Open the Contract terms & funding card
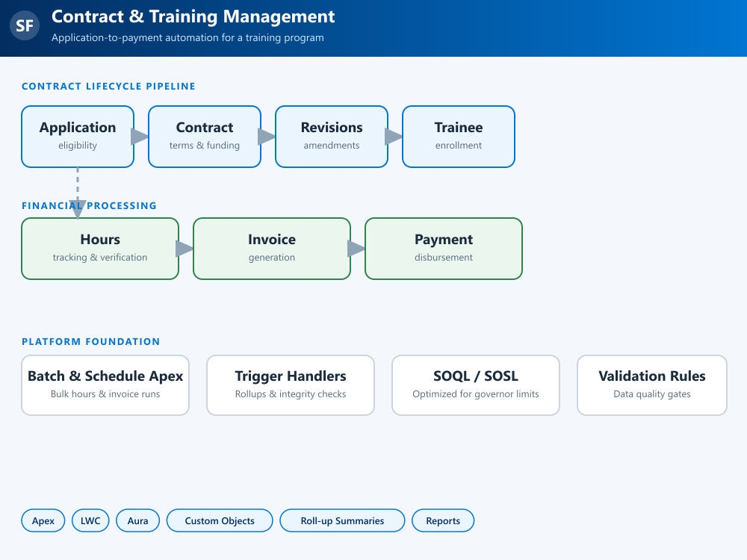This screenshot has width=747, height=560. coord(205,137)
